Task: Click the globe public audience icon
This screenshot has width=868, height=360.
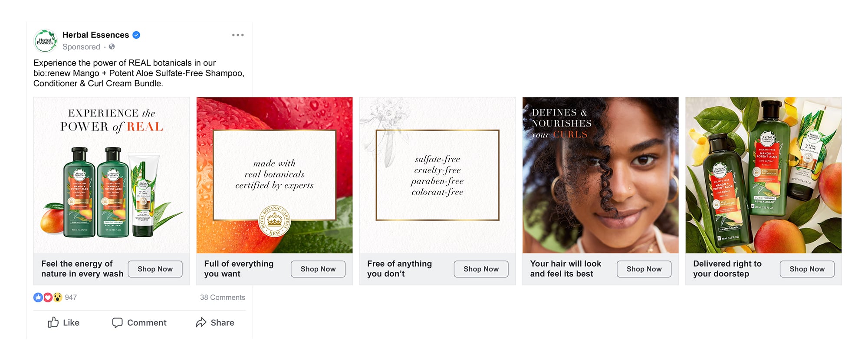Action: (x=112, y=46)
